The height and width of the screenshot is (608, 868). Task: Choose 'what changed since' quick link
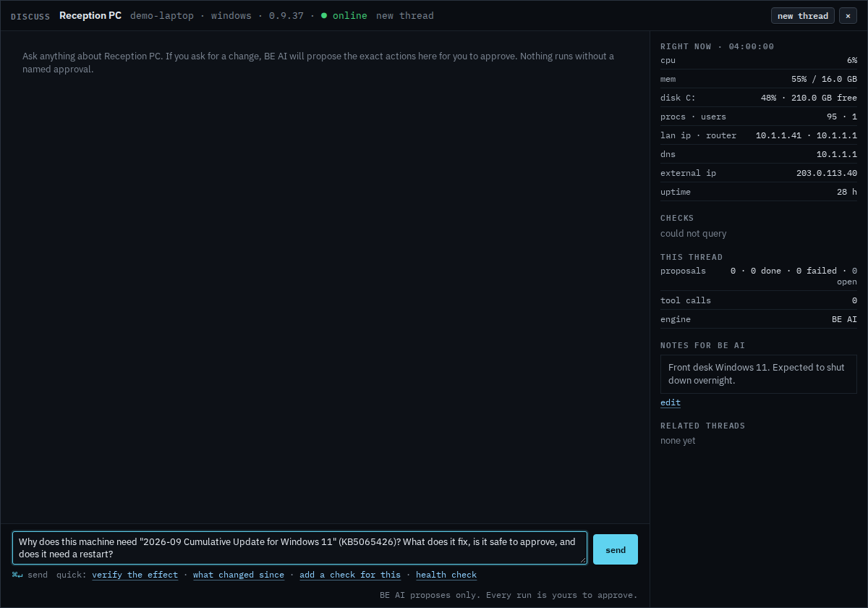(239, 575)
